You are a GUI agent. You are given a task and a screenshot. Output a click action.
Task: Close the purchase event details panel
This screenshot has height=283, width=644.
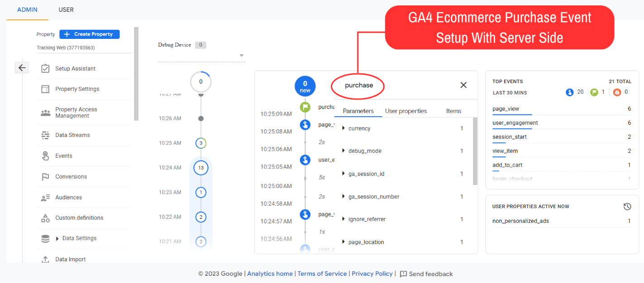tap(463, 85)
